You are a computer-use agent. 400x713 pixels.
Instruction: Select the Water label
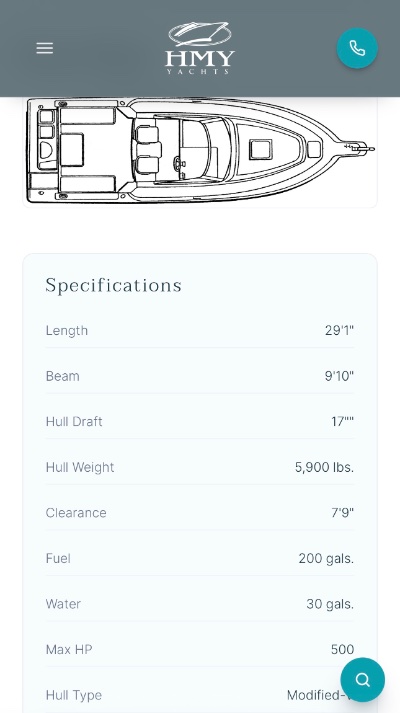click(63, 604)
